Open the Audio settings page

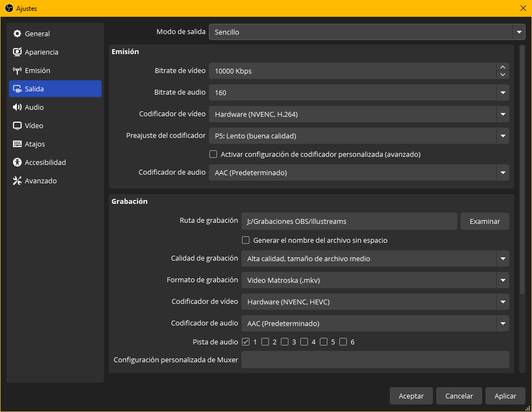(x=55, y=107)
